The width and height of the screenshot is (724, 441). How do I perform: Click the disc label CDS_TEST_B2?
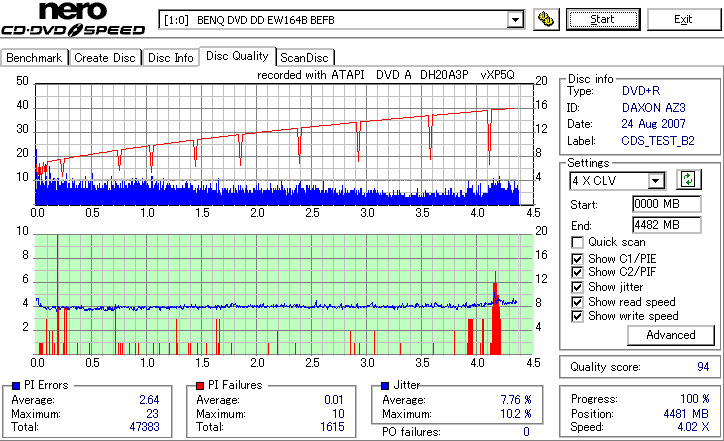[x=658, y=140]
